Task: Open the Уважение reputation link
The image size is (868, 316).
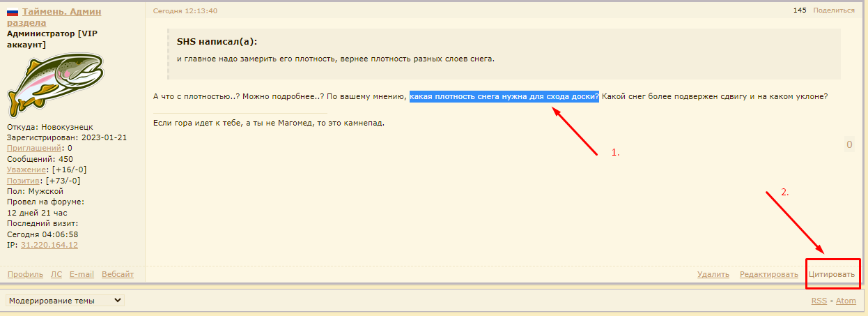Action: tap(27, 170)
